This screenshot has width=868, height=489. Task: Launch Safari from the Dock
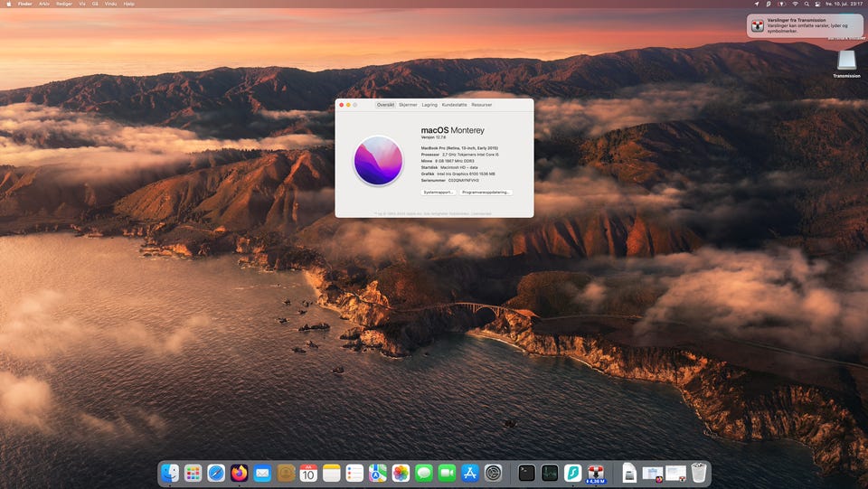(x=216, y=473)
